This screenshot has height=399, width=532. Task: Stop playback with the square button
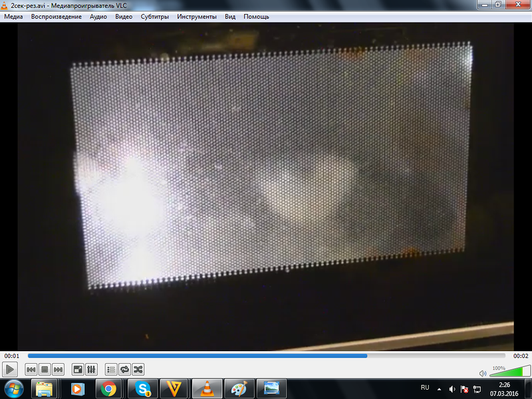point(45,369)
